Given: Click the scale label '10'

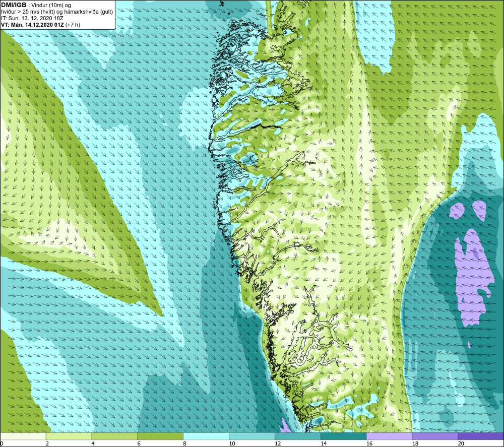Looking at the screenshot, I should [x=232, y=443].
